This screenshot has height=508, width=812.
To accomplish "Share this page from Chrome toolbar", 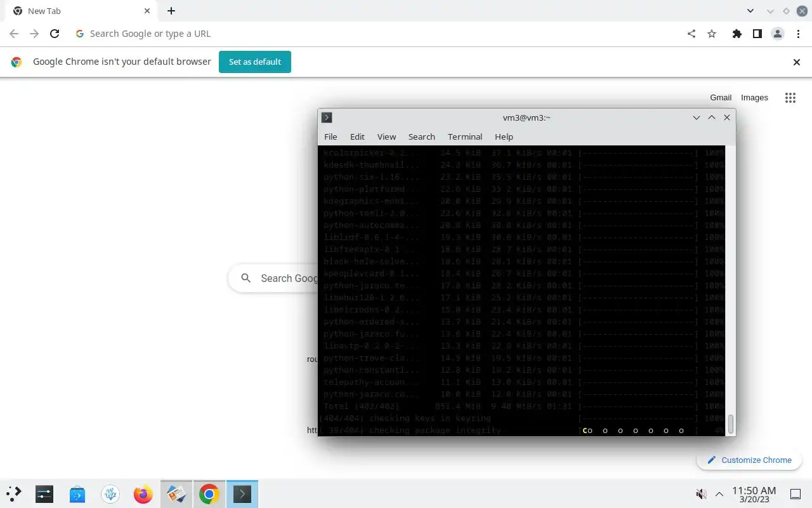I will 691,34.
